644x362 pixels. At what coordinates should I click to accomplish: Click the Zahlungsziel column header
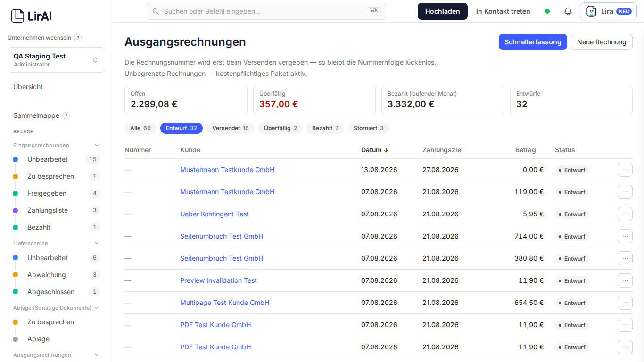tap(442, 150)
